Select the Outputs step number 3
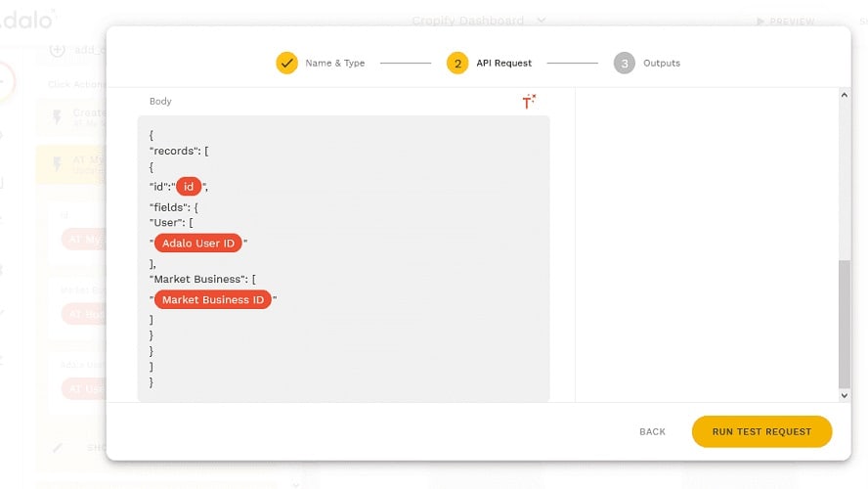 (x=624, y=64)
